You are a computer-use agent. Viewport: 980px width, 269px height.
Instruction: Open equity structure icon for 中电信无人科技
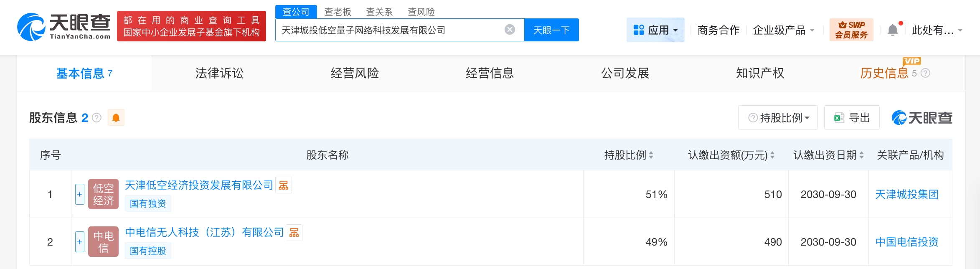294,233
